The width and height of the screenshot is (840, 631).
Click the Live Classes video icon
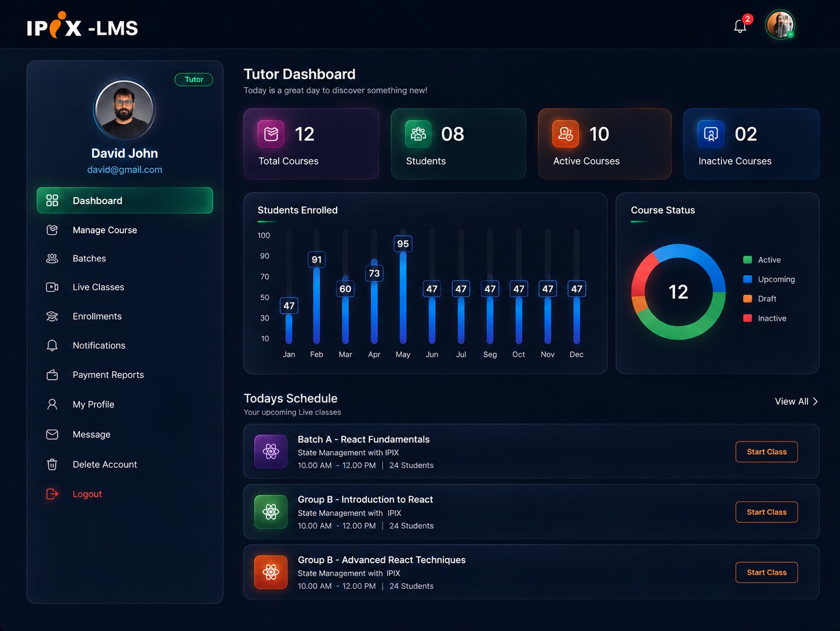pyautogui.click(x=52, y=287)
